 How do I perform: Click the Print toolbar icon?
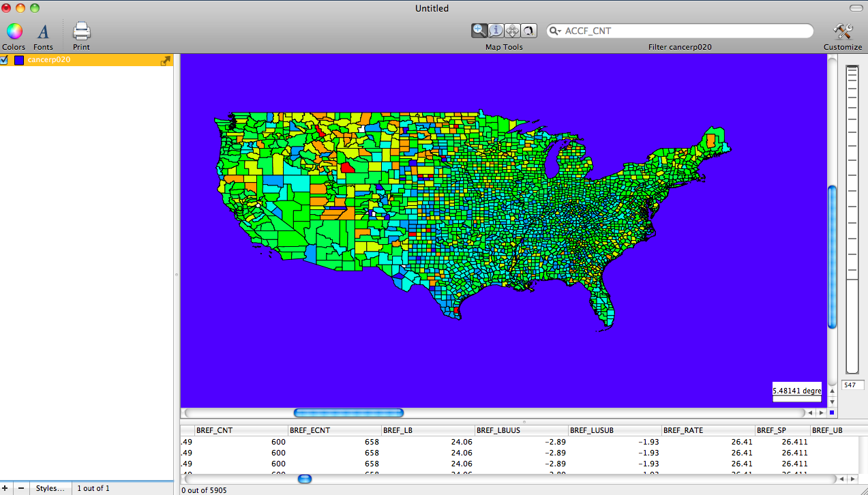pos(81,31)
